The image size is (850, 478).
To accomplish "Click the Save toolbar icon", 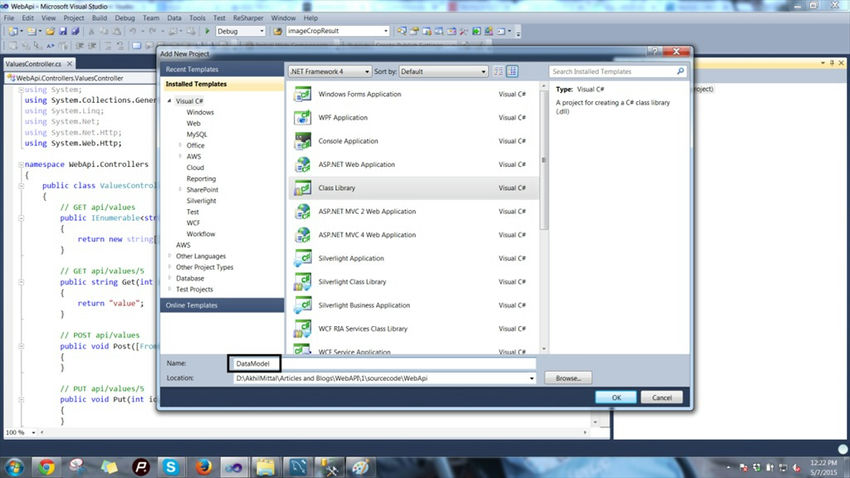I will click(63, 31).
